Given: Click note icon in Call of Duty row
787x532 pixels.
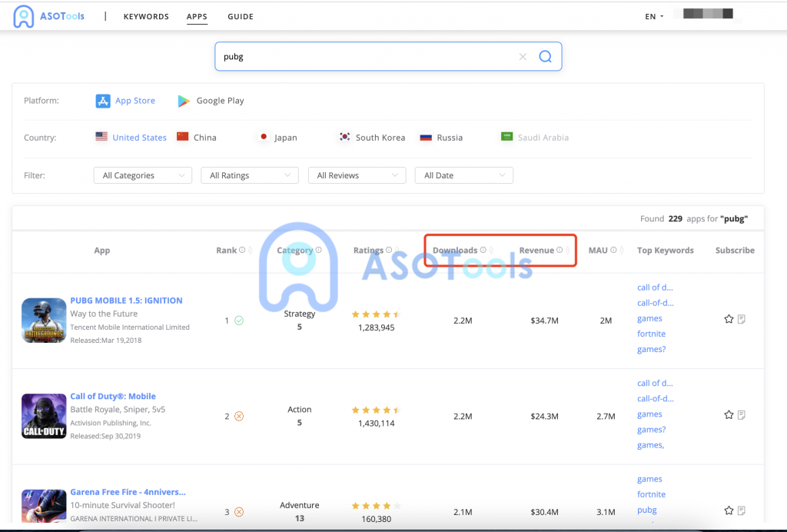Looking at the screenshot, I should 742,414.
